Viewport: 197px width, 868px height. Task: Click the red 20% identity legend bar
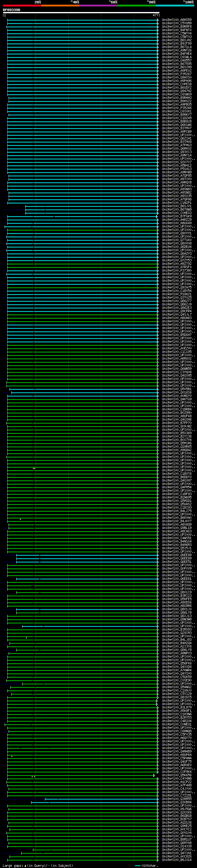(x=22, y=6)
